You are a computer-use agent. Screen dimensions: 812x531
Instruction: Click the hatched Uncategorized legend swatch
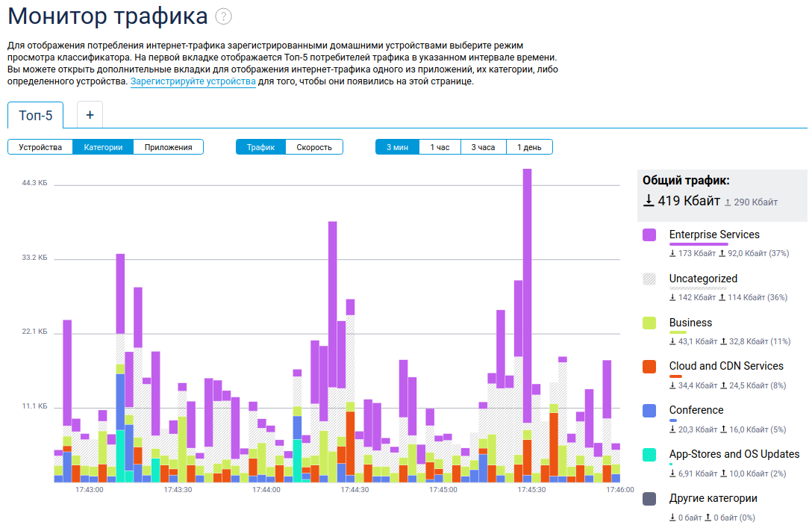click(649, 279)
